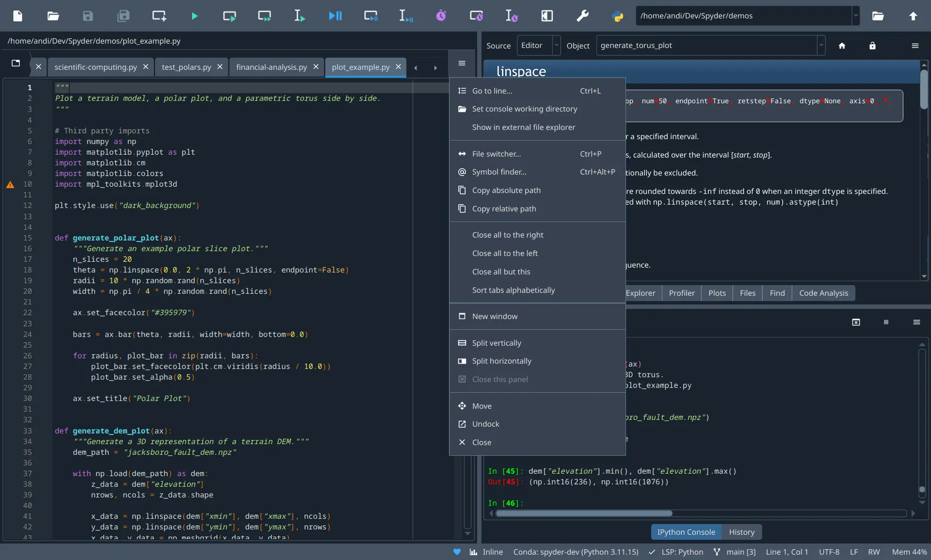The width and height of the screenshot is (931, 560).
Task: Debug file with play-pause icon
Action: (x=335, y=16)
